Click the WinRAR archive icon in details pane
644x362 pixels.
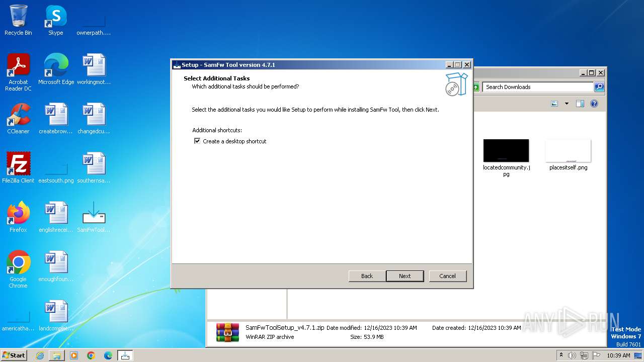227,332
